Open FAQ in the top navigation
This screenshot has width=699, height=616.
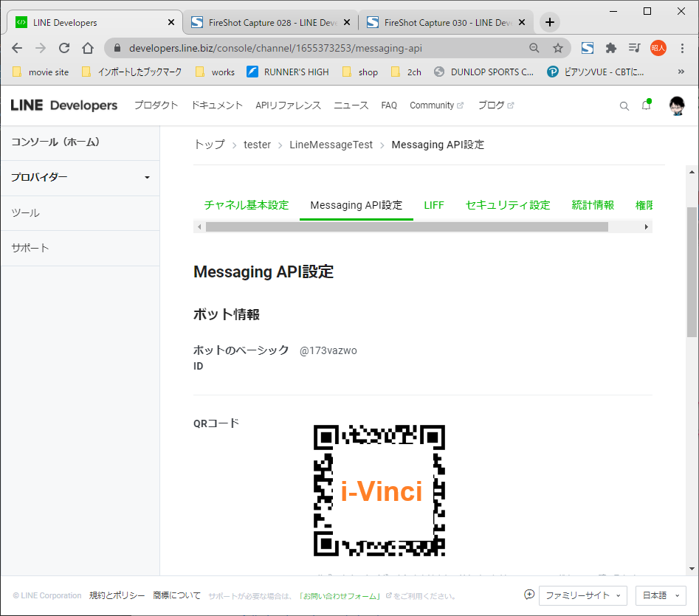point(389,105)
